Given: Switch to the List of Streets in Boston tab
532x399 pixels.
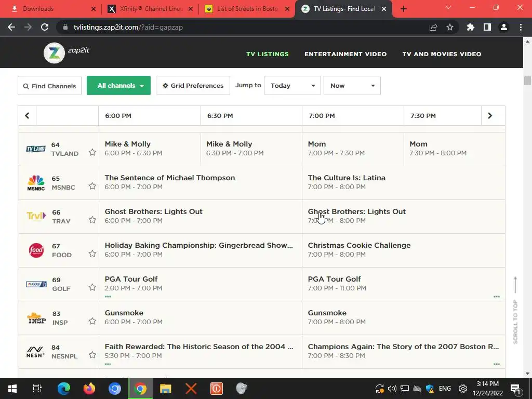Looking at the screenshot, I should tap(248, 9).
